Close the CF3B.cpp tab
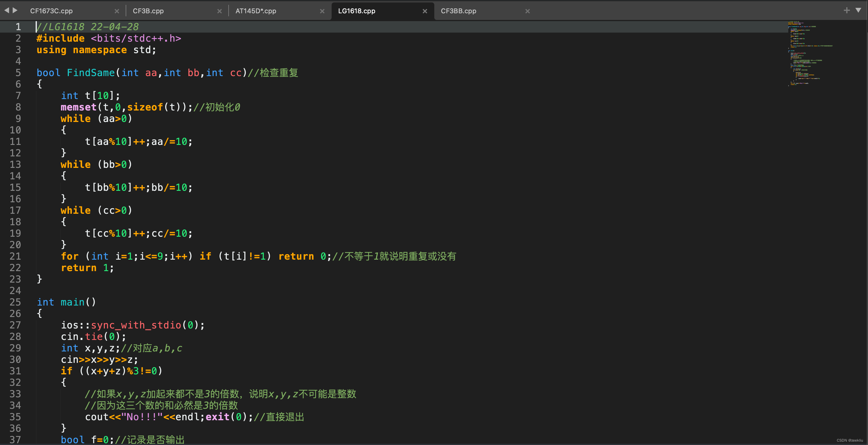This screenshot has height=445, width=868. coord(220,11)
